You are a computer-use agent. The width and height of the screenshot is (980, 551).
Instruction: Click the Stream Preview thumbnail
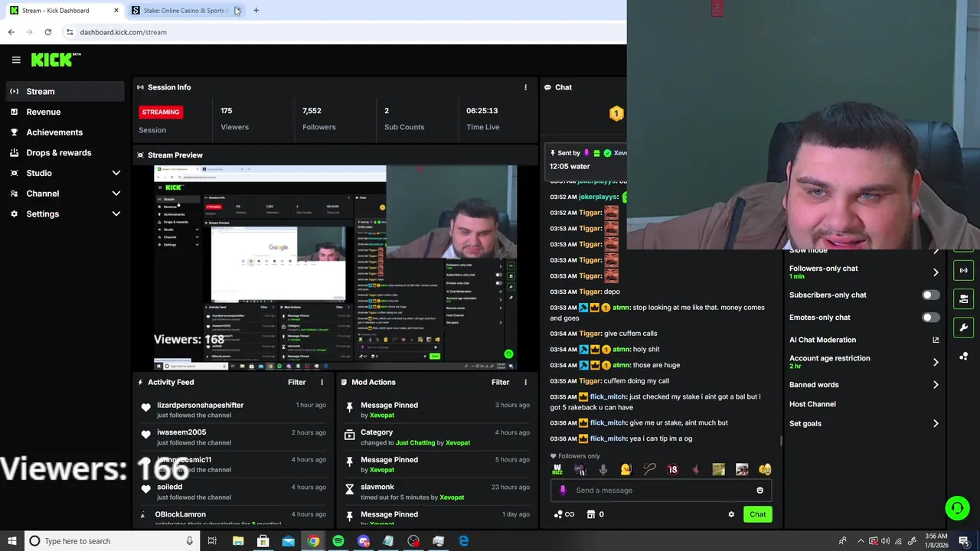[x=335, y=268]
